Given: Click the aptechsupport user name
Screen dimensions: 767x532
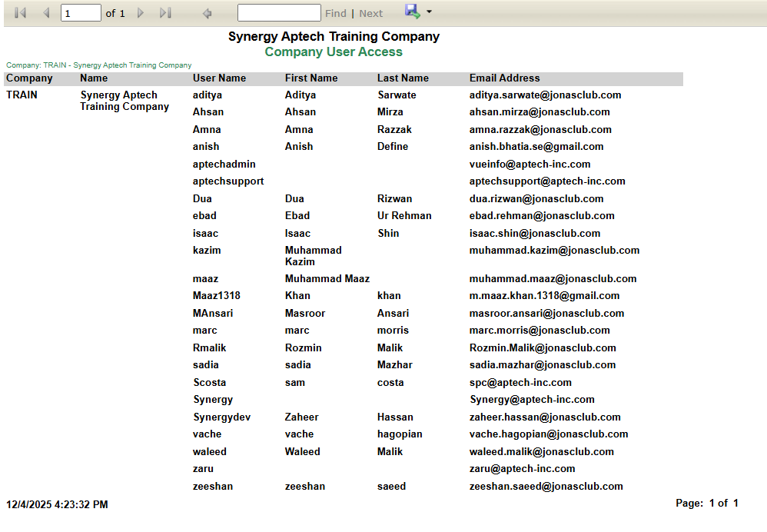Looking at the screenshot, I should [228, 181].
